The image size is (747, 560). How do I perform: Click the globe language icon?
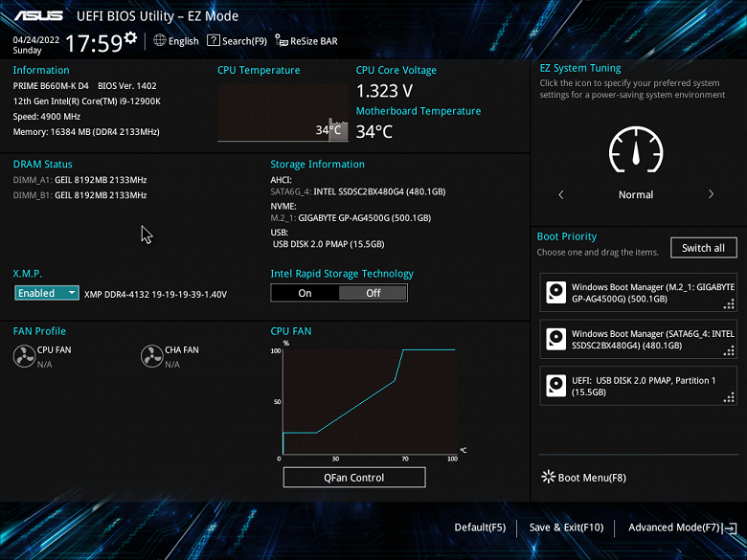click(160, 40)
